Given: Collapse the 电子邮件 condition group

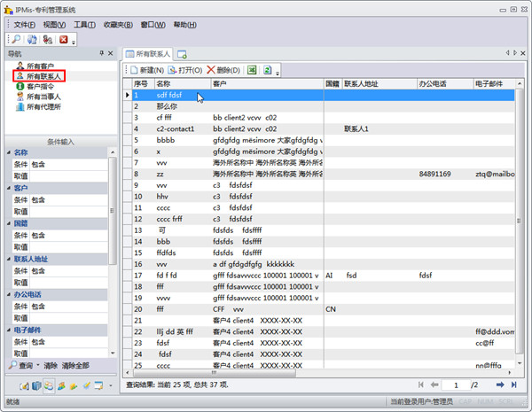Looking at the screenshot, I should click(9, 330).
